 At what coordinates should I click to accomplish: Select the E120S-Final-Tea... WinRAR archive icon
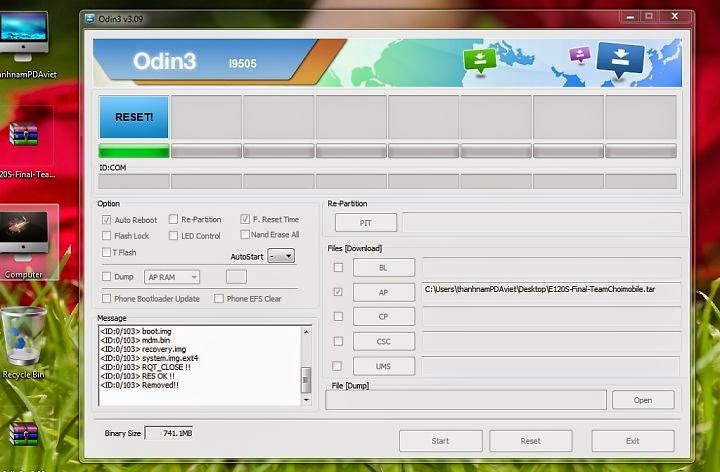click(23, 134)
